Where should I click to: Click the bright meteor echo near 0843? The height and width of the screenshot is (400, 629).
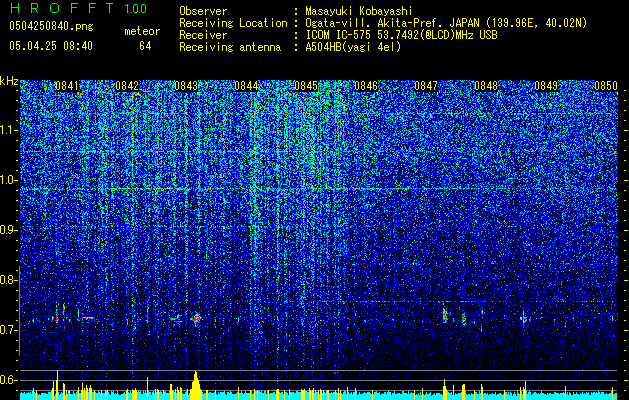196,319
